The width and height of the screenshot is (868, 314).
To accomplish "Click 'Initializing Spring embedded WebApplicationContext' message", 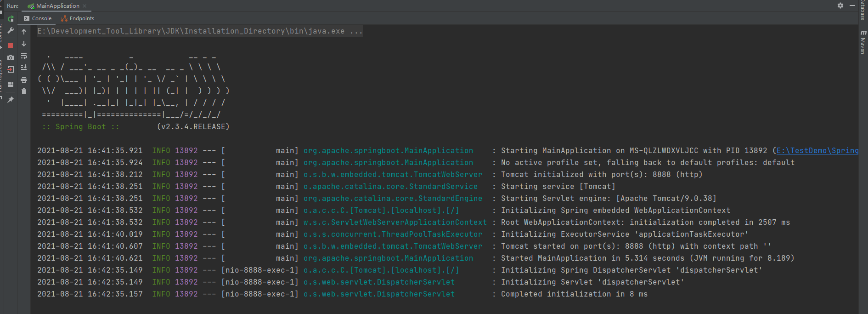I will pyautogui.click(x=615, y=211).
